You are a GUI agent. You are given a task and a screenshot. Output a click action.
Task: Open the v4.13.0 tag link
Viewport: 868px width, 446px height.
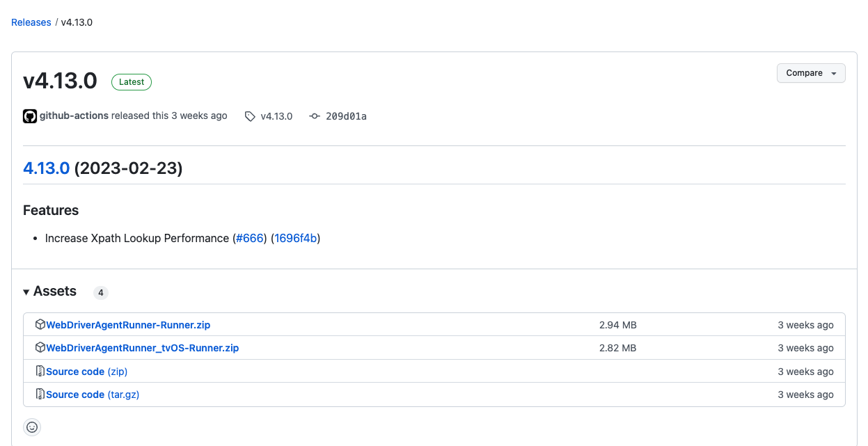coord(276,116)
